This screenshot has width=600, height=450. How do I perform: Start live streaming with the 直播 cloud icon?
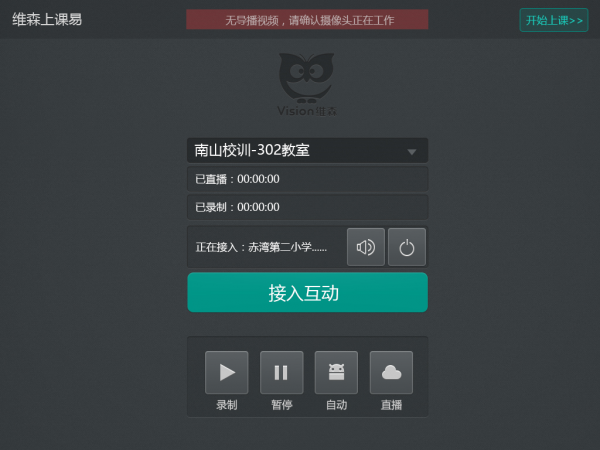391,372
